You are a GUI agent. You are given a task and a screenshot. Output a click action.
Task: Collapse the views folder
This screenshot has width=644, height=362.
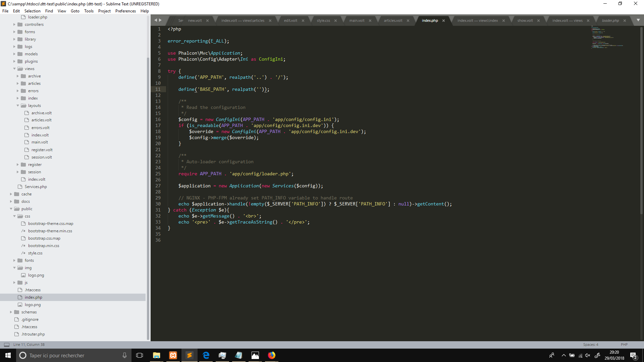click(14, 69)
